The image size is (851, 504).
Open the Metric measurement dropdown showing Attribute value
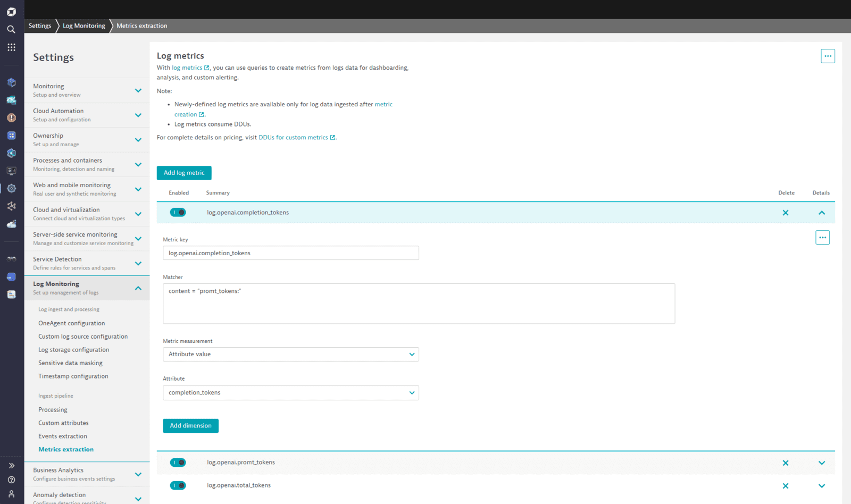(x=290, y=354)
